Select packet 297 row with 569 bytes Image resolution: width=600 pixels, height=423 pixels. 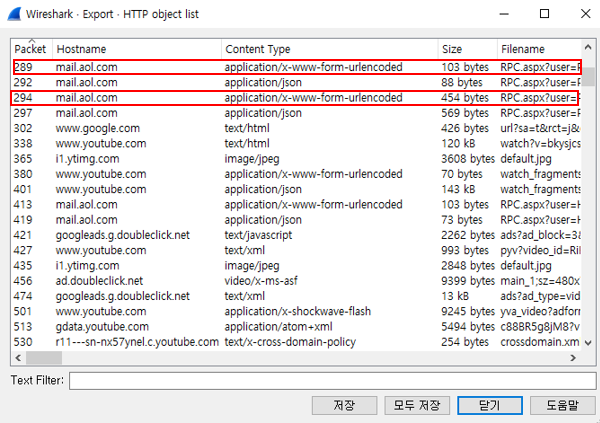297,113
